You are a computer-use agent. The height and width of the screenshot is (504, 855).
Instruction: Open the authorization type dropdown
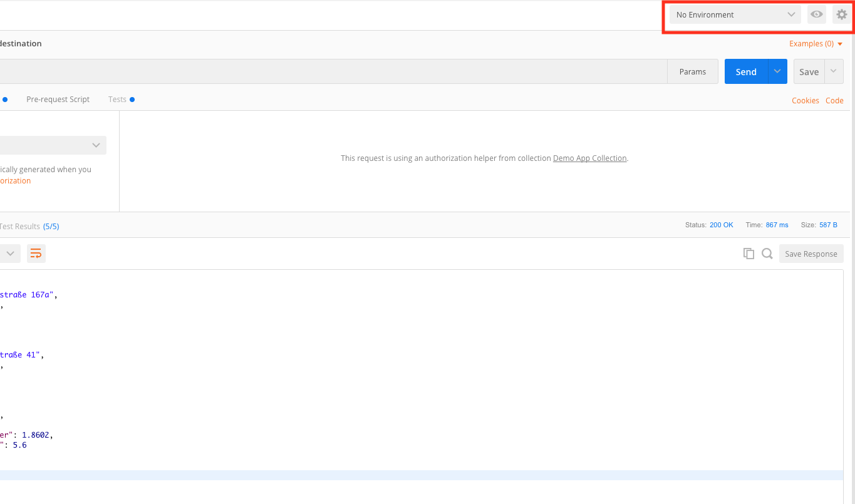pos(53,145)
